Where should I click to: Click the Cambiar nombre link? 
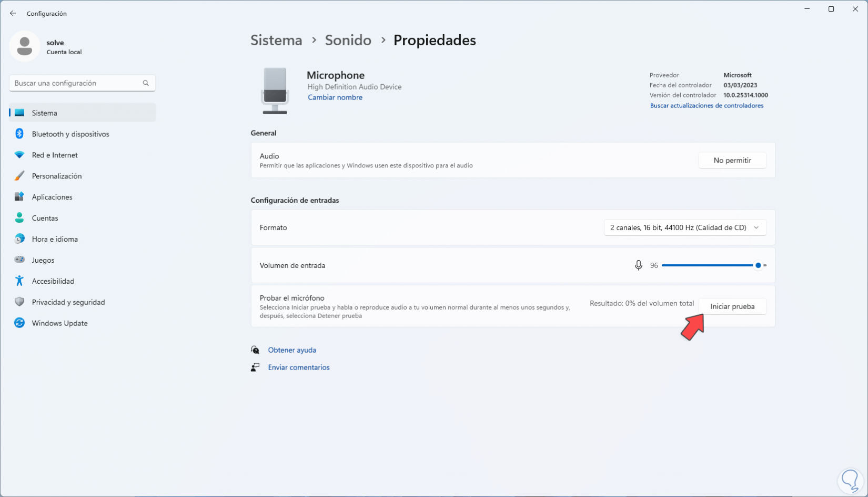pos(335,97)
